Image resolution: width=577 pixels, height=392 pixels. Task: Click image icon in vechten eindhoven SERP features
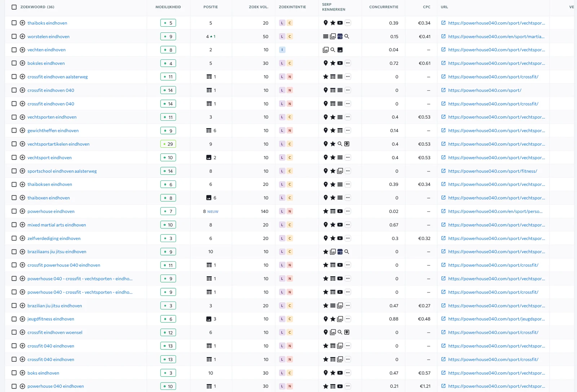pos(340,50)
